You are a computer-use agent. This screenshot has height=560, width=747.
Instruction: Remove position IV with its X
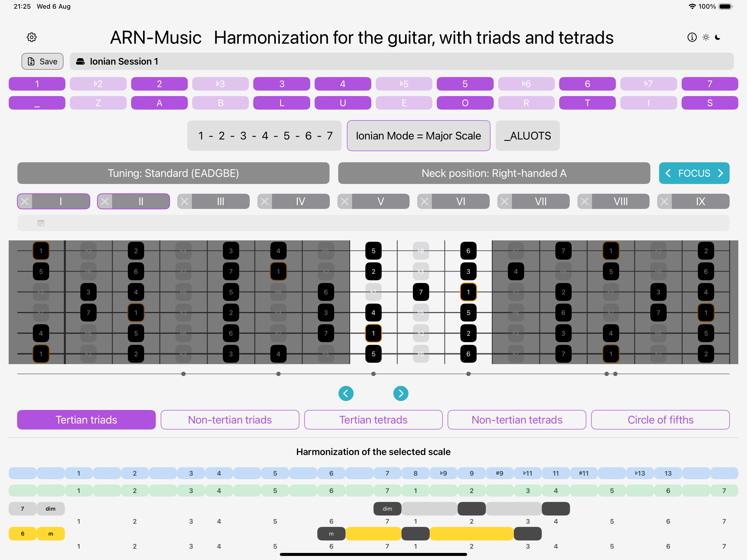click(265, 202)
